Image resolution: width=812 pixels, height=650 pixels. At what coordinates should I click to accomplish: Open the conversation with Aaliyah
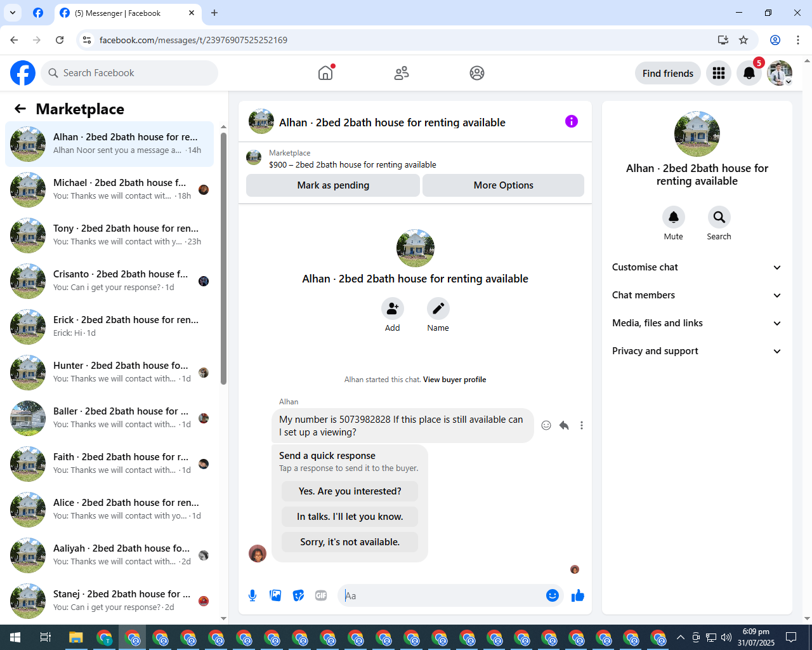click(110, 555)
